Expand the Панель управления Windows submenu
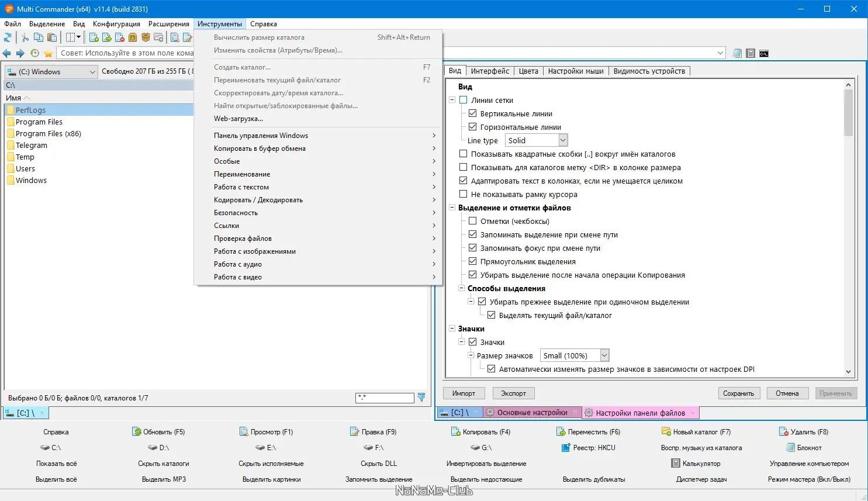Viewport: 868px width, 501px height. click(317, 136)
